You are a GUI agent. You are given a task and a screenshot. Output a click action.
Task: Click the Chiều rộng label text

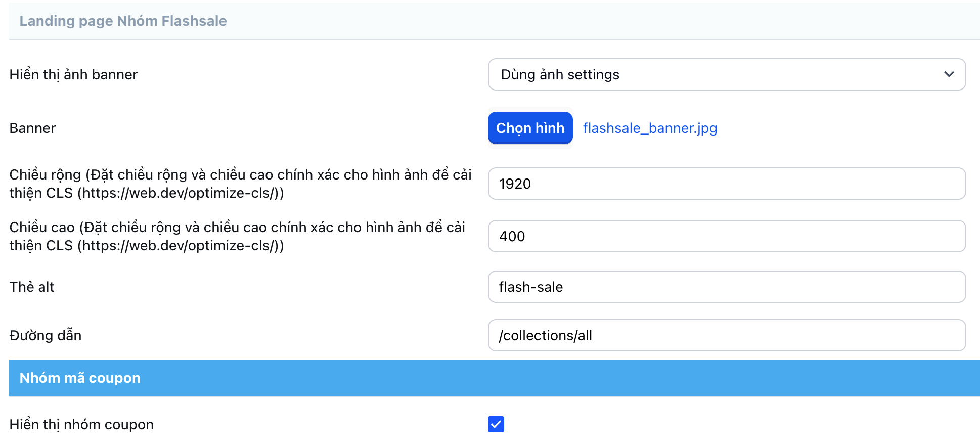click(45, 175)
